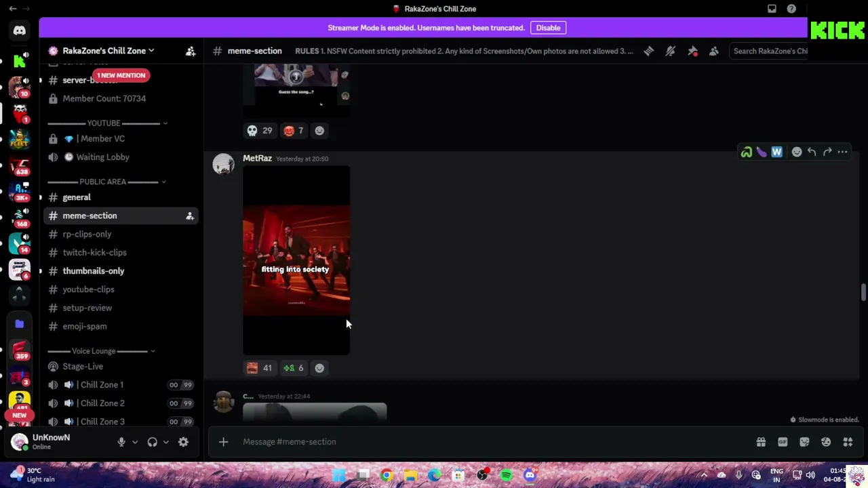The height and width of the screenshot is (488, 868).
Task: Click the chat message scrollbar thumb
Action: tap(863, 292)
